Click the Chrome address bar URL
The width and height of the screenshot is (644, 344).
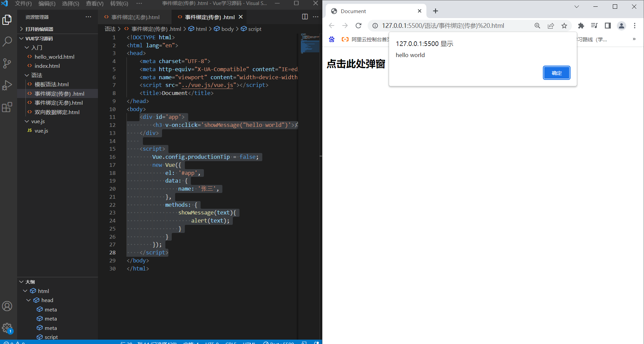(x=443, y=26)
